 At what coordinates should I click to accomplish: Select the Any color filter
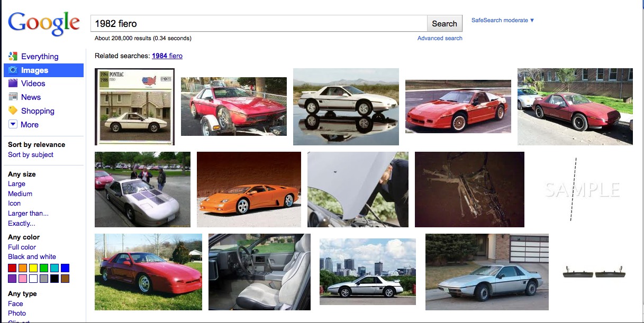(24, 237)
